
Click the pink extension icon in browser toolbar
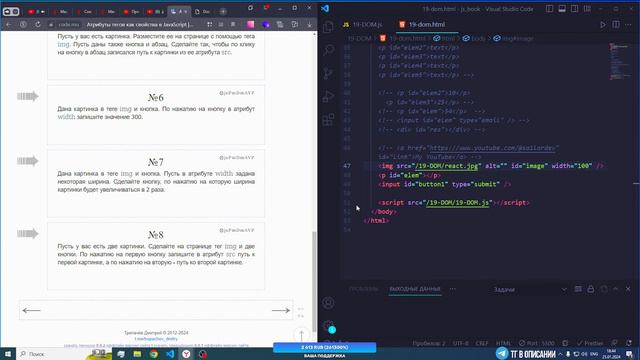pos(251,24)
